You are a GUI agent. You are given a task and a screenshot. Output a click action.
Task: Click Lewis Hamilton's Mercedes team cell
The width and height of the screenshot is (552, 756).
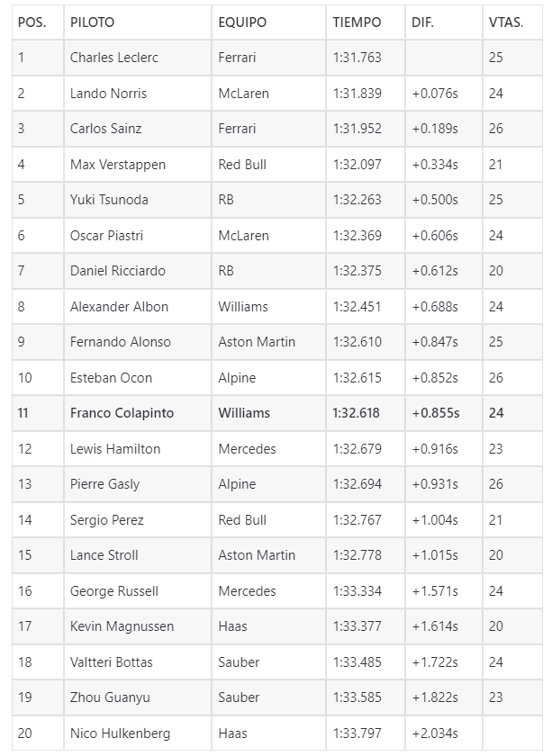point(268,449)
